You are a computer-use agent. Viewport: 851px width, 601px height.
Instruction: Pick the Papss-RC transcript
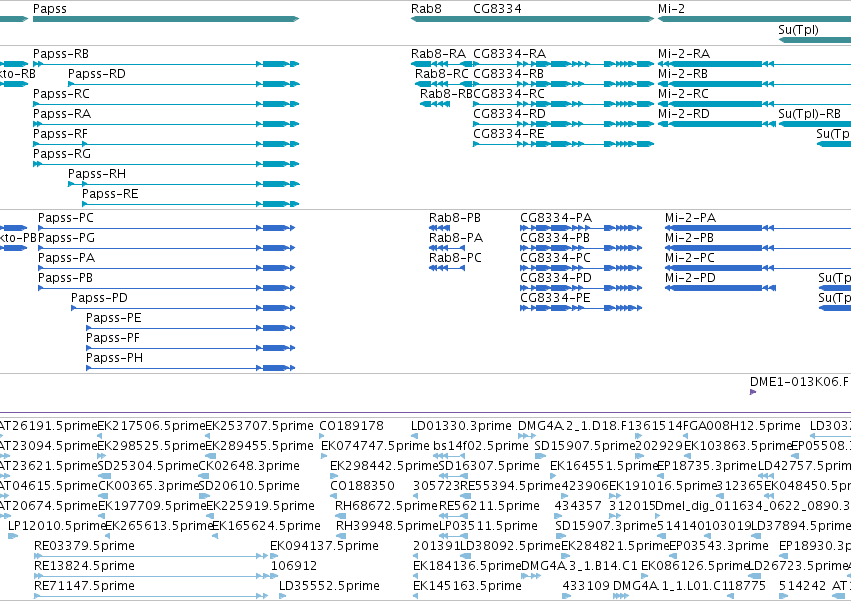coord(61,94)
